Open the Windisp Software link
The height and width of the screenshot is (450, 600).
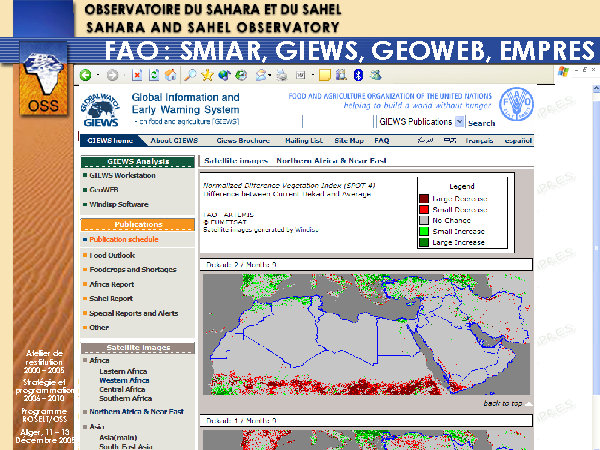point(119,204)
